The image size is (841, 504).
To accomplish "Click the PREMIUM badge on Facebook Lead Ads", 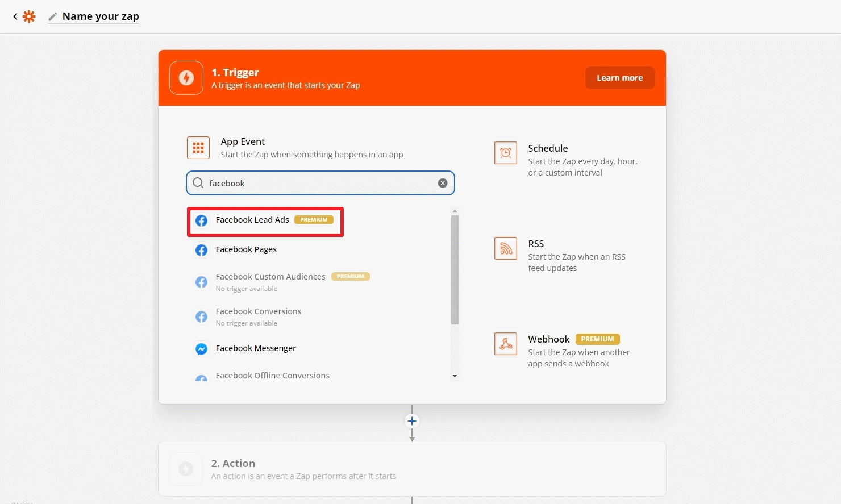I will point(314,220).
